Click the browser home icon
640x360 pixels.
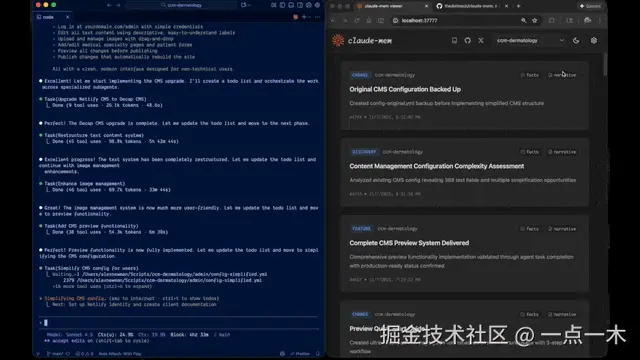369,20
